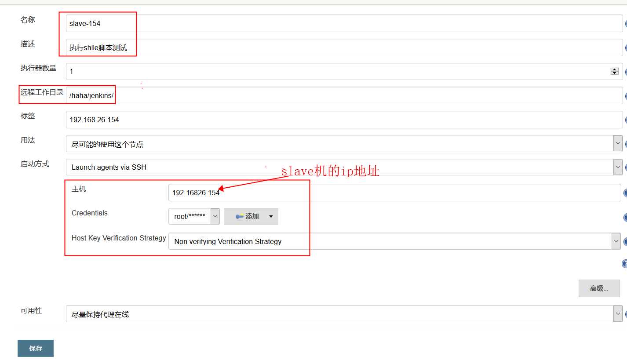Click help icon next to 可用性 dropdown
The width and height of the screenshot is (627, 364).
coord(626,314)
